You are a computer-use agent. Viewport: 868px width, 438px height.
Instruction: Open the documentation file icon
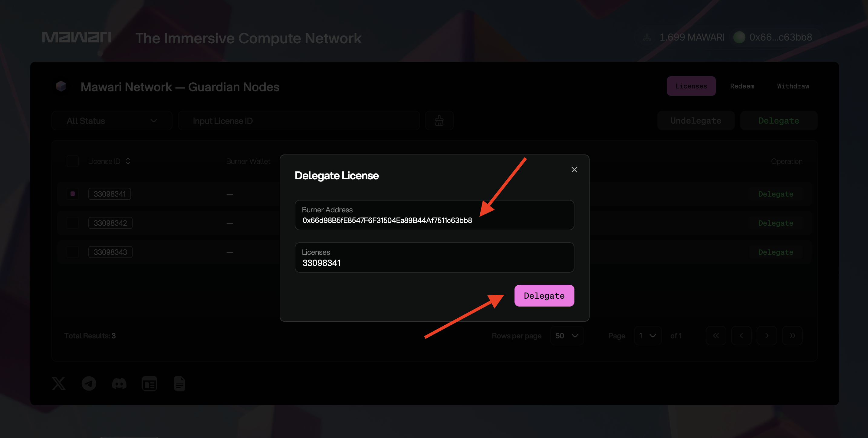(179, 383)
